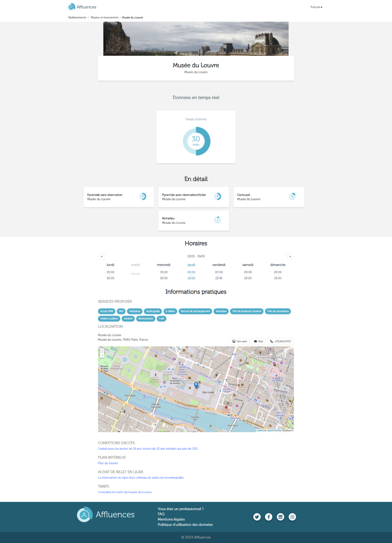Click the Mail contact button

[258, 341]
